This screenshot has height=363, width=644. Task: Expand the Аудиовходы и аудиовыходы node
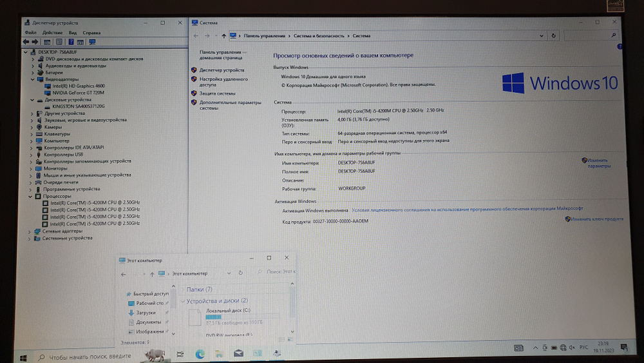click(x=33, y=66)
